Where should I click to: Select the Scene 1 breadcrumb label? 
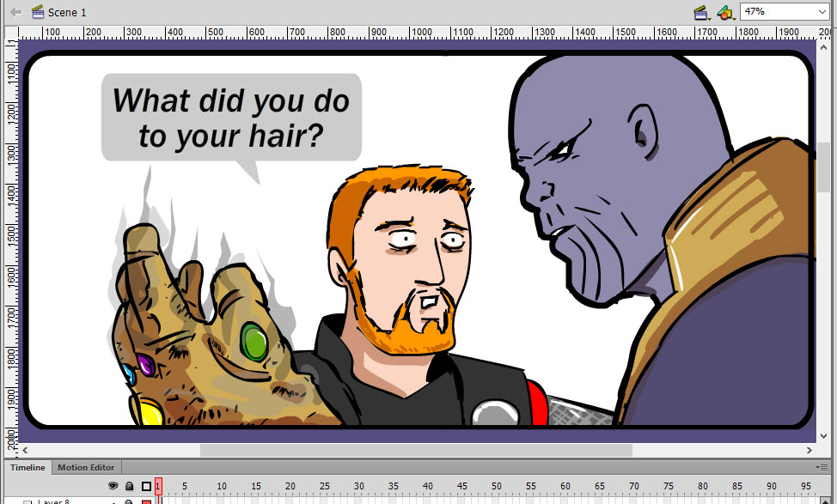click(67, 12)
